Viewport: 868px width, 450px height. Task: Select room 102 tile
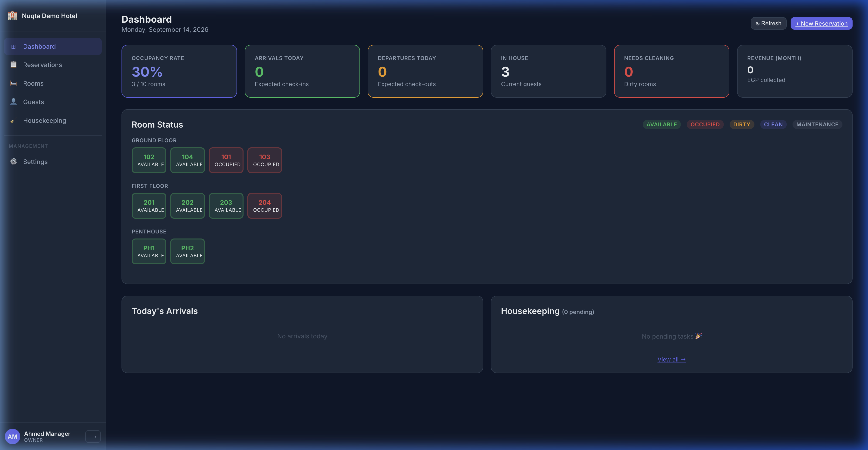tap(149, 160)
